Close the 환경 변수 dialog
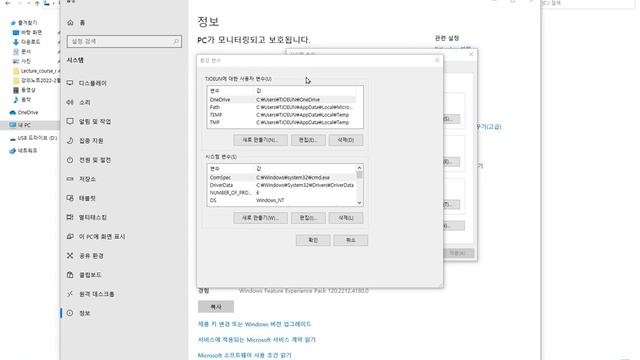 pyautogui.click(x=437, y=60)
